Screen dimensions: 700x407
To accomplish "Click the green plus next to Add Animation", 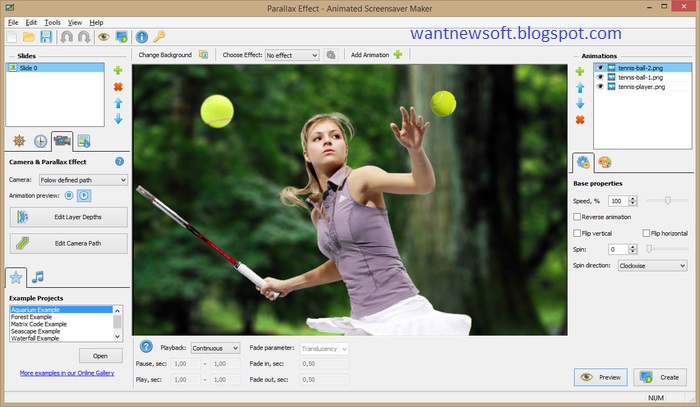I will 398,54.
